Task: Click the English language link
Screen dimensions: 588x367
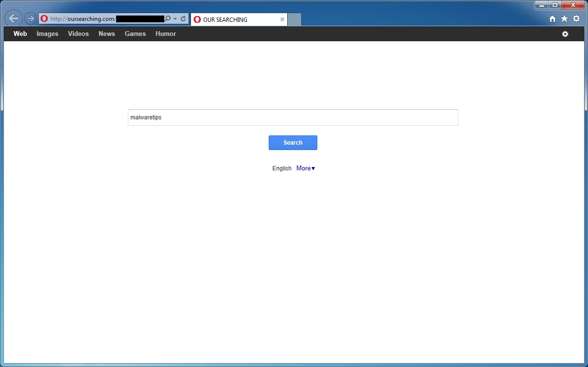Action: 281,168
